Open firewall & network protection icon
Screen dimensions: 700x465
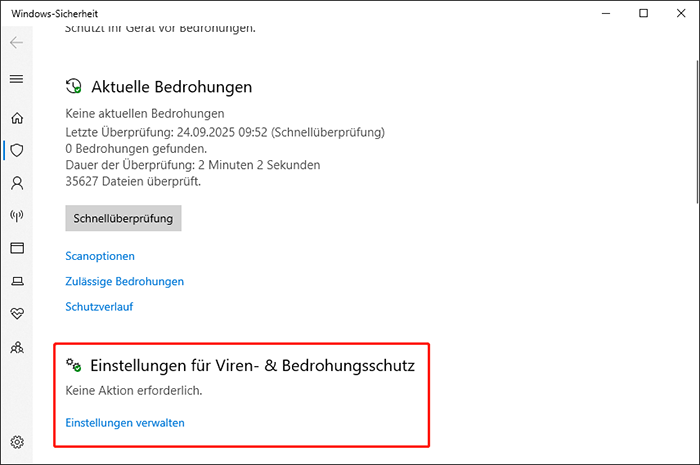coord(16,215)
